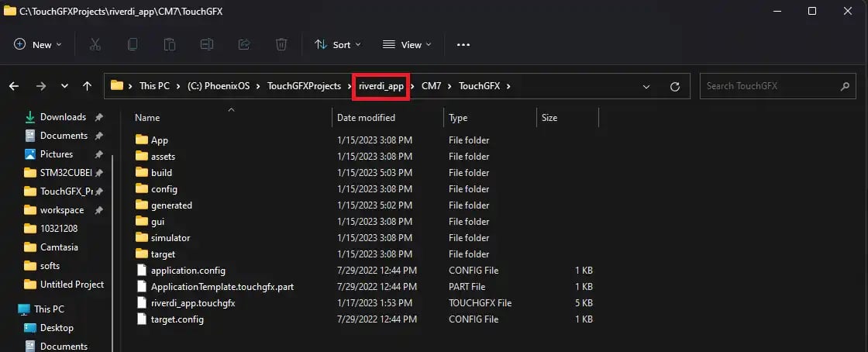The image size is (868, 352).
Task: Click riverdi_app breadcrumb segment
Action: [381, 86]
